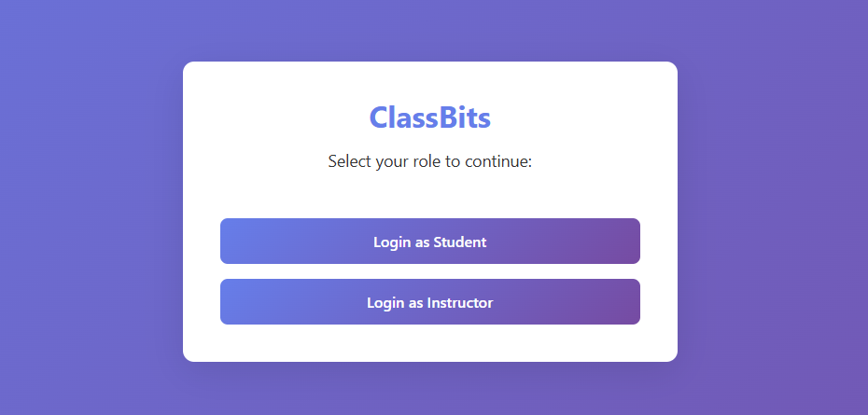Continue as a Student

coord(429,242)
